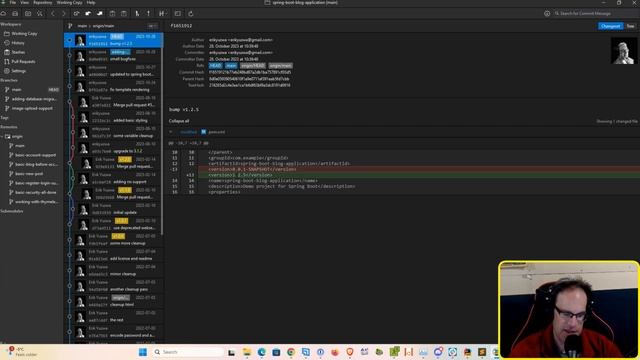Select the image-upload-support local branch
This screenshot has height=360, width=640.
pos(31,108)
